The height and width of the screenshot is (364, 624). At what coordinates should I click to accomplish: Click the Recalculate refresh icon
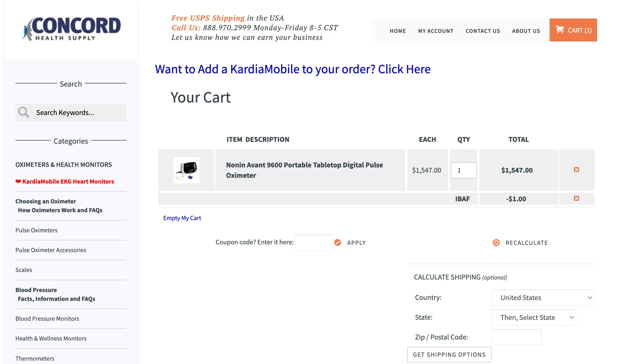[496, 243]
